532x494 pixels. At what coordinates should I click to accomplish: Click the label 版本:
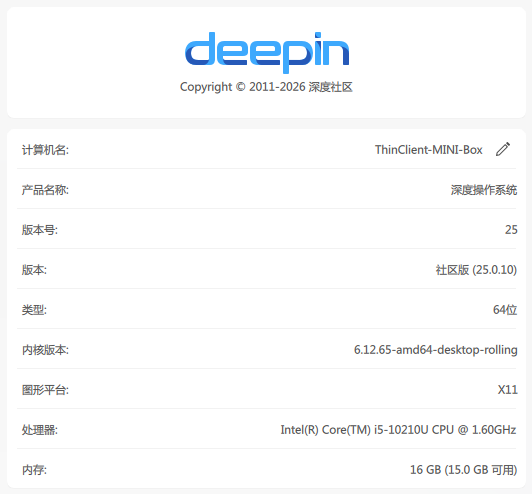34,270
